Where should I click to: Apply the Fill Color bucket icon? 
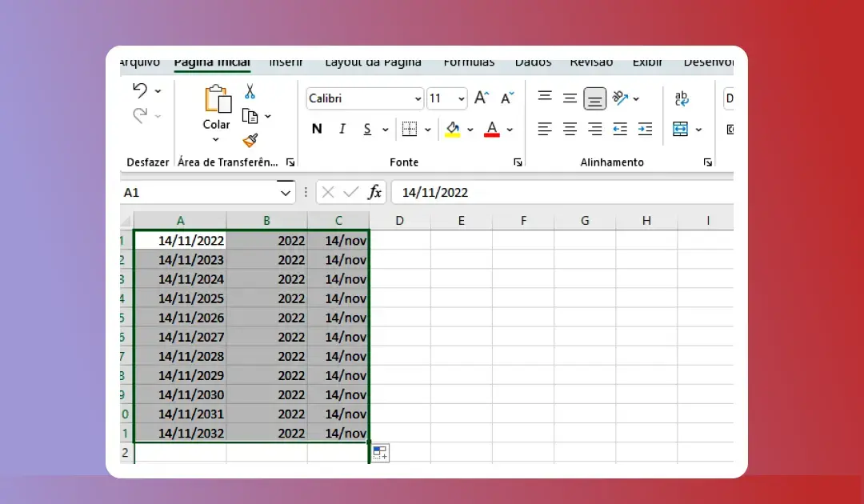[x=453, y=129]
